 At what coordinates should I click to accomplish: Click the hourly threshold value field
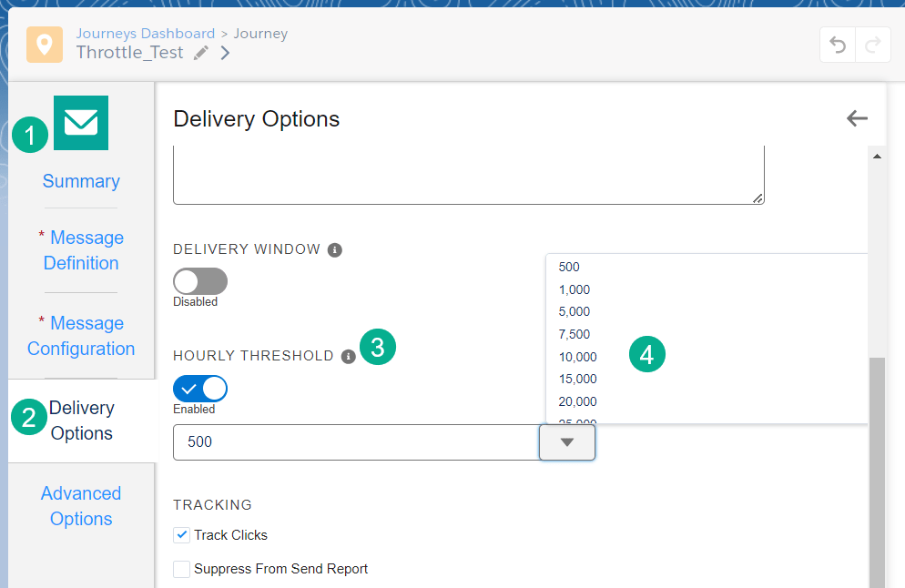[x=355, y=442]
